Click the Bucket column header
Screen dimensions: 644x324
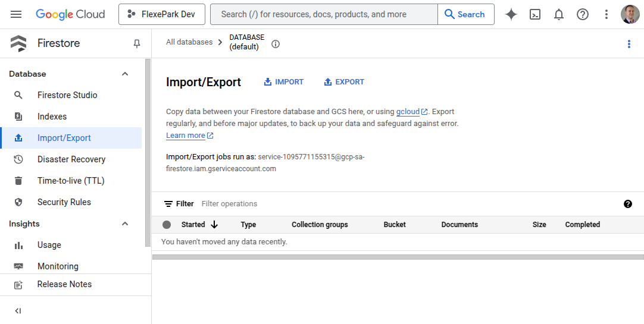(395, 225)
